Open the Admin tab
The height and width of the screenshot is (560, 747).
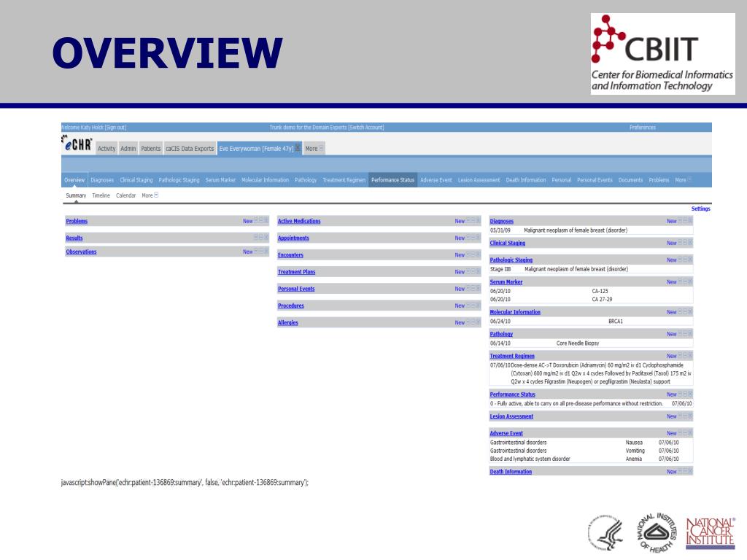[x=128, y=149]
